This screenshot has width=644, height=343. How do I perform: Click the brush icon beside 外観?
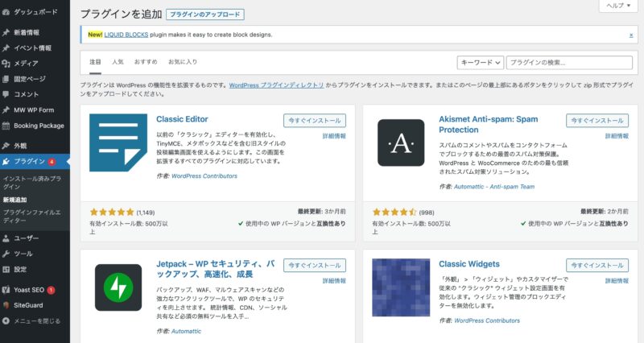[x=6, y=146]
